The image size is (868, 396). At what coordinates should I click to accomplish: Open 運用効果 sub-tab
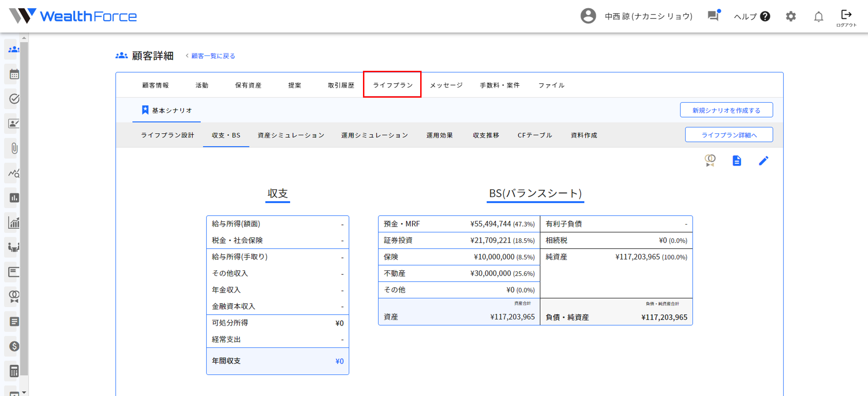439,135
